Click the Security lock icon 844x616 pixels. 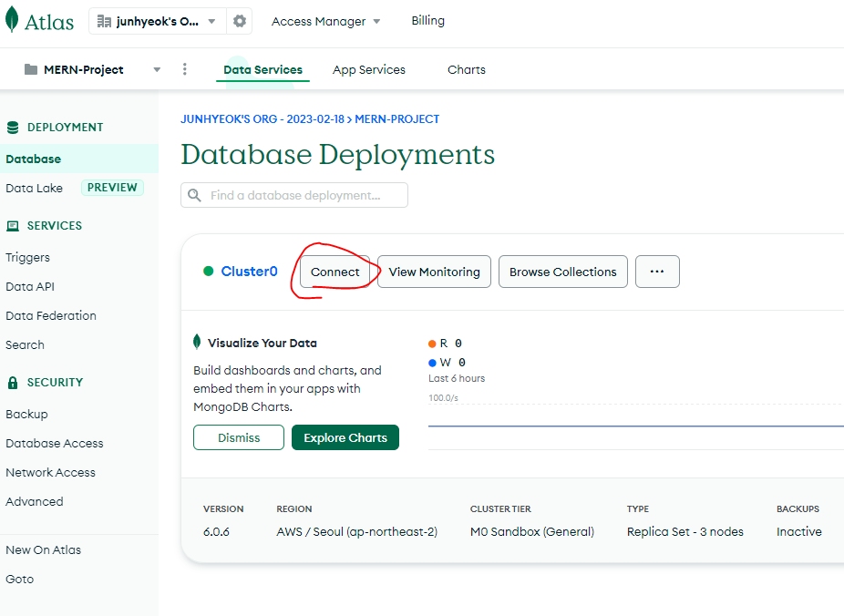pos(13,383)
